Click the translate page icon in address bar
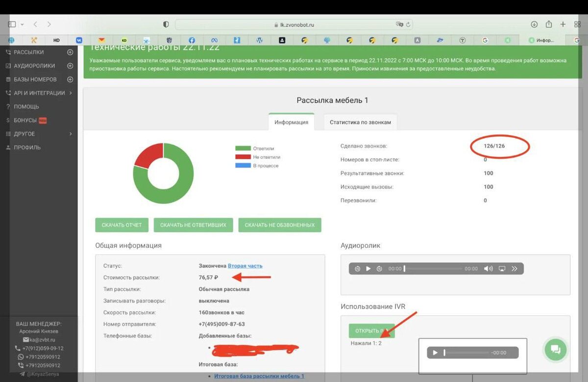This screenshot has width=588, height=382. tap(399, 24)
